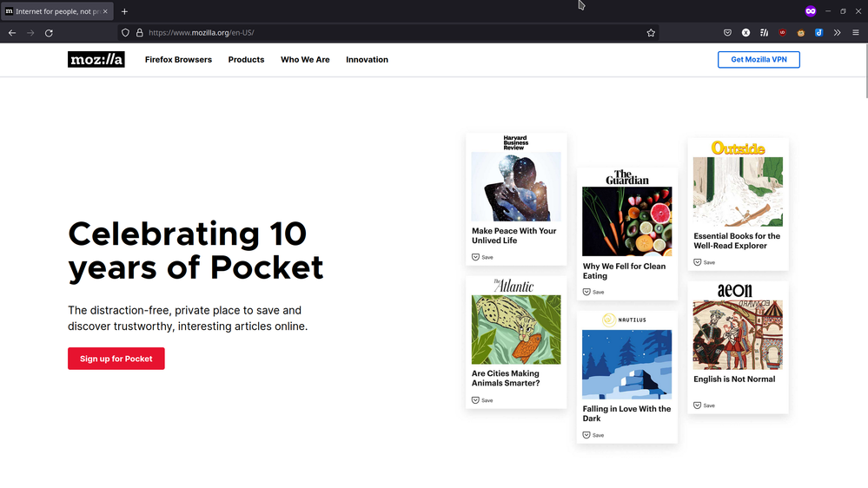
Task: Open the Firefox hamburger application menu
Action: (x=855, y=33)
